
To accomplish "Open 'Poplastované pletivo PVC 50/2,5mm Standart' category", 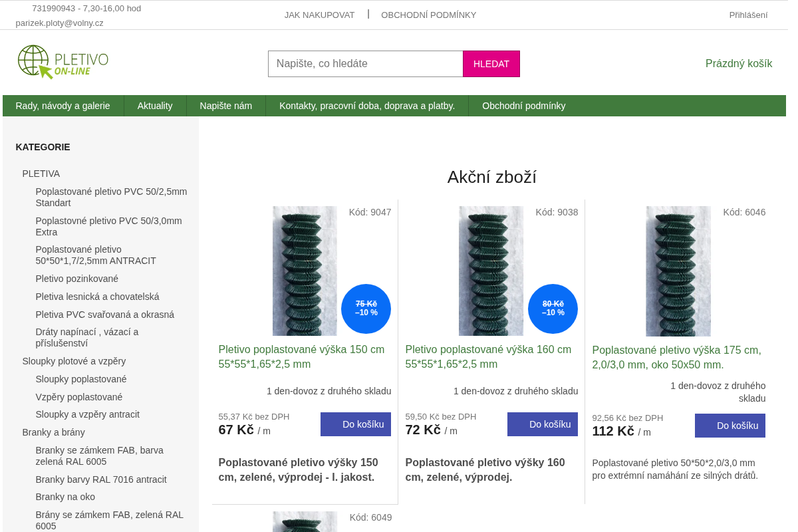I will [x=111, y=197].
